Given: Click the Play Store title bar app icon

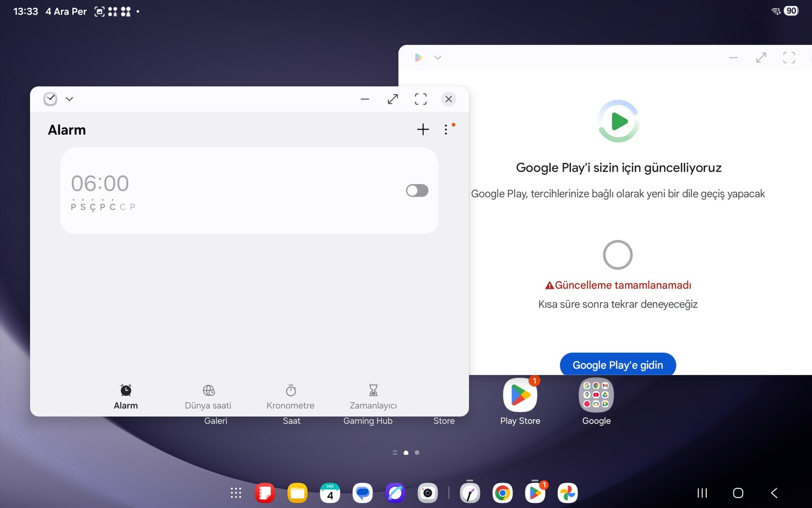Looking at the screenshot, I should pyautogui.click(x=419, y=57).
